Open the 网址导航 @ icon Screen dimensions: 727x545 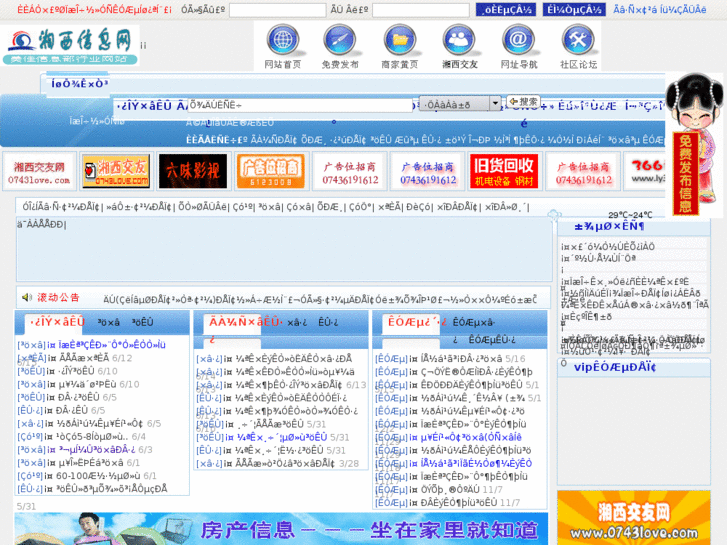[x=518, y=40]
